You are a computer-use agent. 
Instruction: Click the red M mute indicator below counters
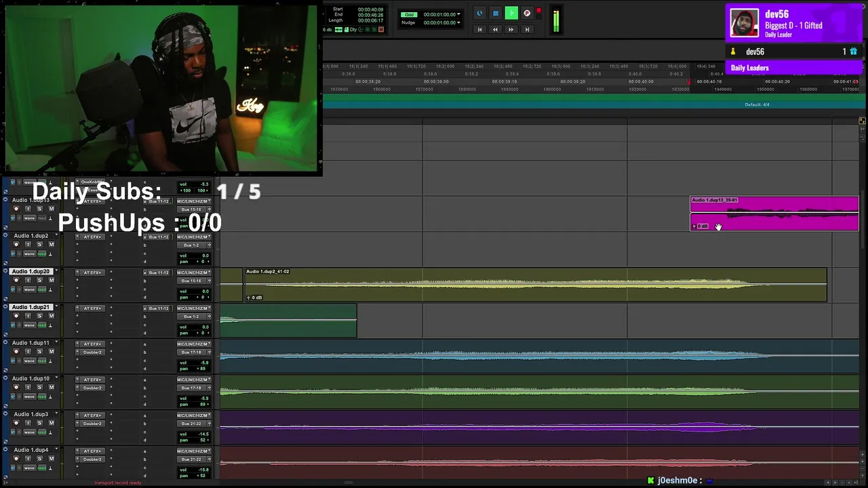381,30
